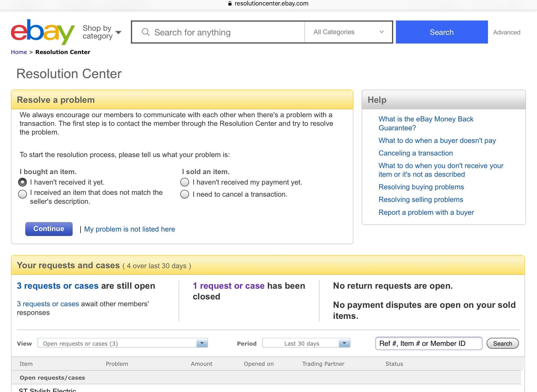The image size is (537, 392).
Task: Open 'My problem is not listed here' link
Action: click(x=130, y=229)
